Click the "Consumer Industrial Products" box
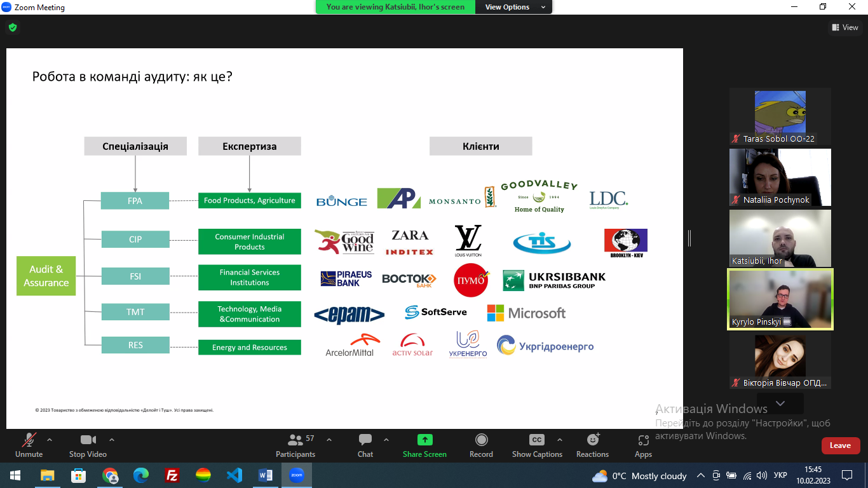The image size is (868, 488). click(250, 241)
